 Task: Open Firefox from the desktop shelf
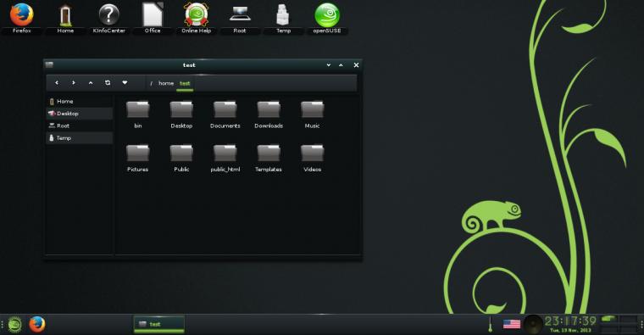pos(22,18)
